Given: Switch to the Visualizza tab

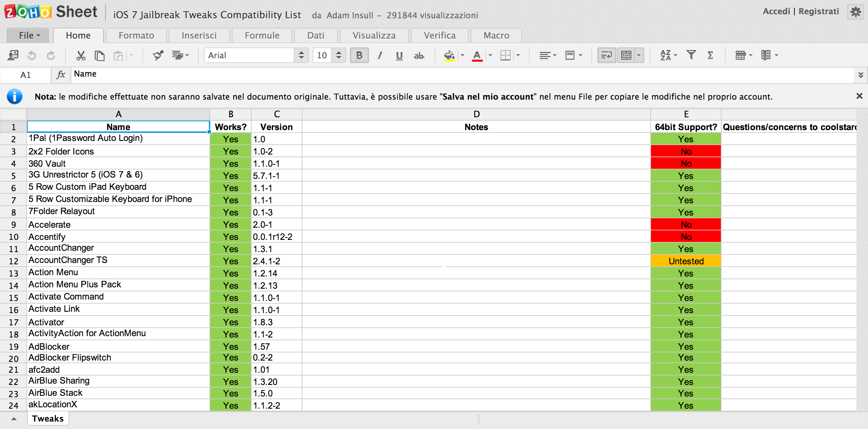Looking at the screenshot, I should (374, 36).
